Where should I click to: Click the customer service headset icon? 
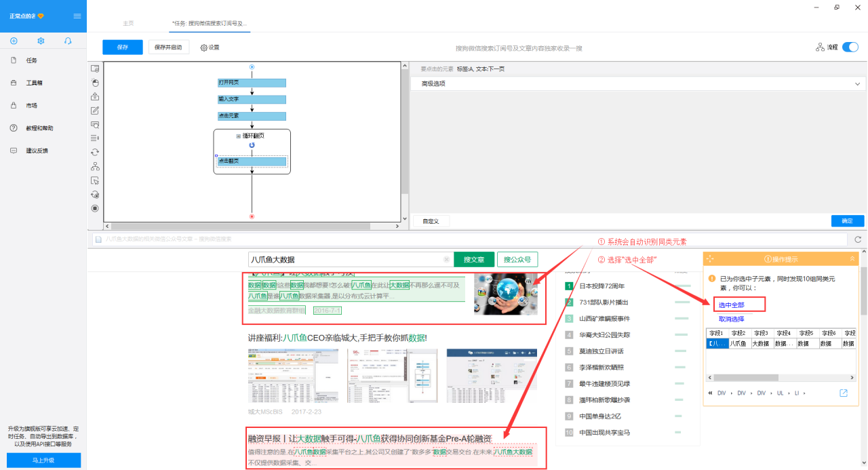click(68, 41)
